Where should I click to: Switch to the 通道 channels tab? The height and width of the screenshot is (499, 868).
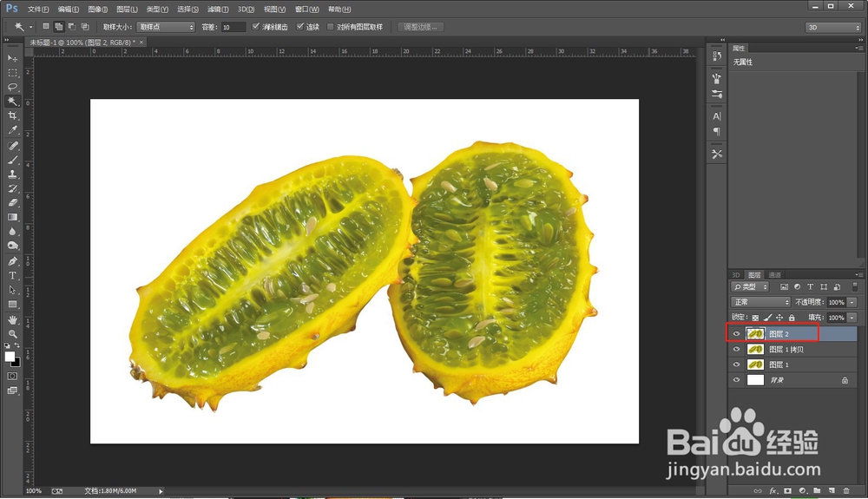774,274
